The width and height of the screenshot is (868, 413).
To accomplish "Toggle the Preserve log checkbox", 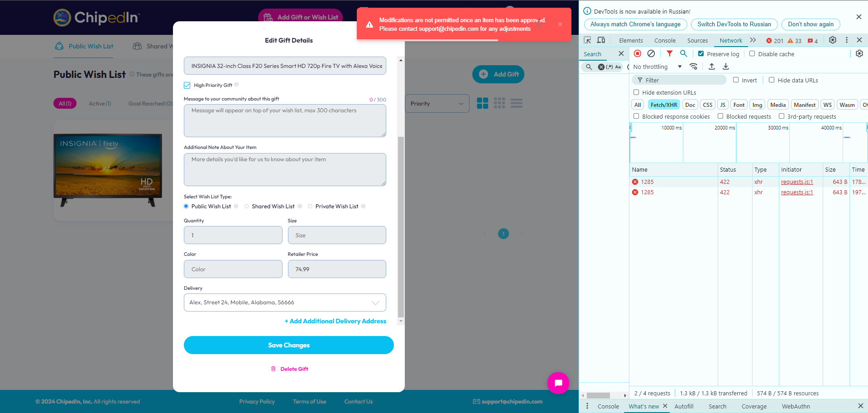I will 701,53.
